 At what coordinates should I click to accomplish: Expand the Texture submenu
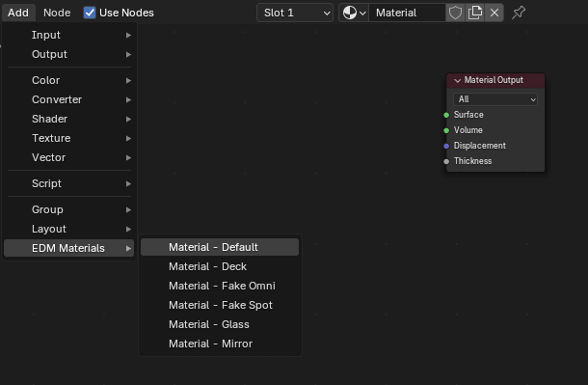point(69,138)
